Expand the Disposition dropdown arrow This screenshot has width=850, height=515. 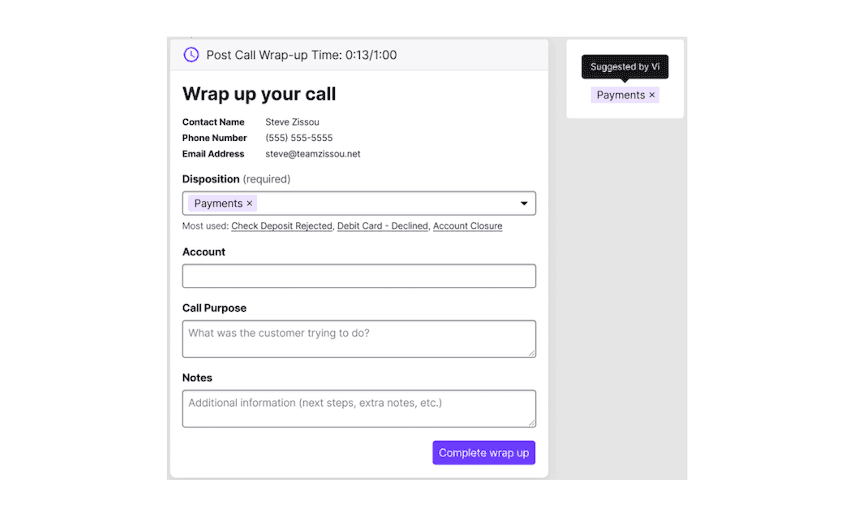coord(523,204)
